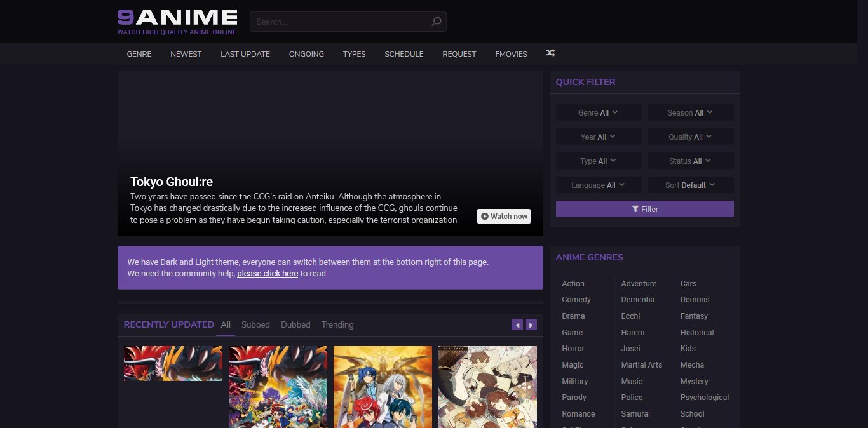Viewport: 868px width, 428px height.
Task: Select the Josei genre
Action: click(630, 349)
